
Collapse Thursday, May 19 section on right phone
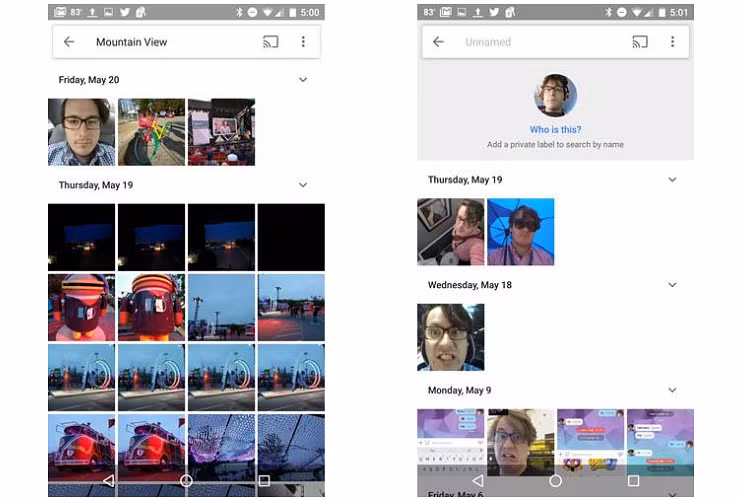(x=672, y=180)
